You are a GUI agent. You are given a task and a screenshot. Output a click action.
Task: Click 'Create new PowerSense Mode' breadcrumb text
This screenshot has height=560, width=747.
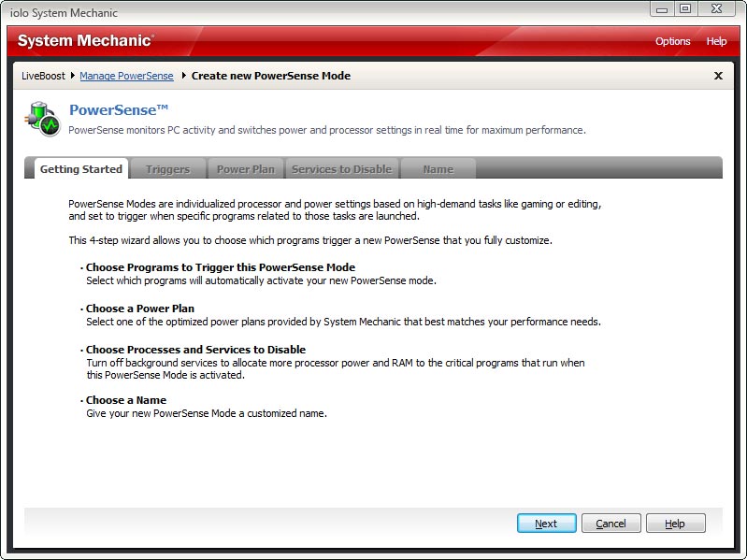tap(271, 76)
